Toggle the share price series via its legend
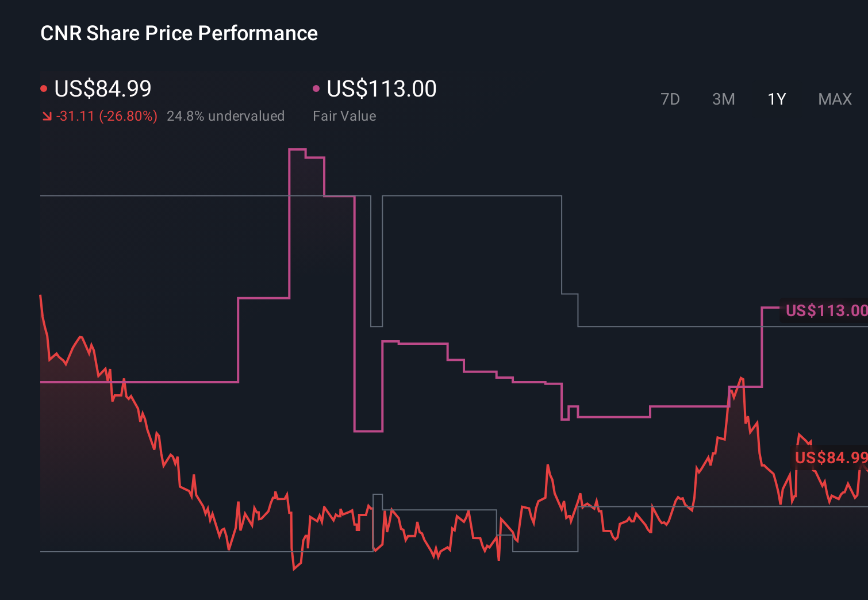The height and width of the screenshot is (600, 868). click(102, 89)
